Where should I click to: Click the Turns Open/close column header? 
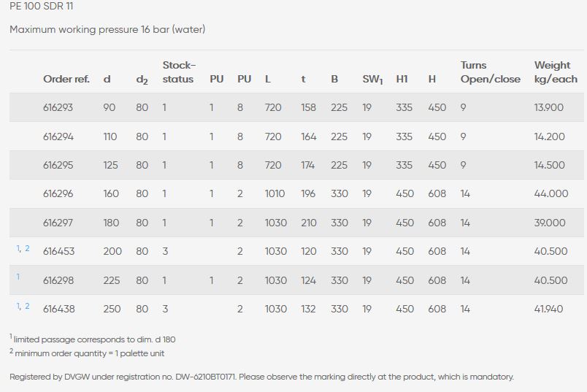pos(490,72)
